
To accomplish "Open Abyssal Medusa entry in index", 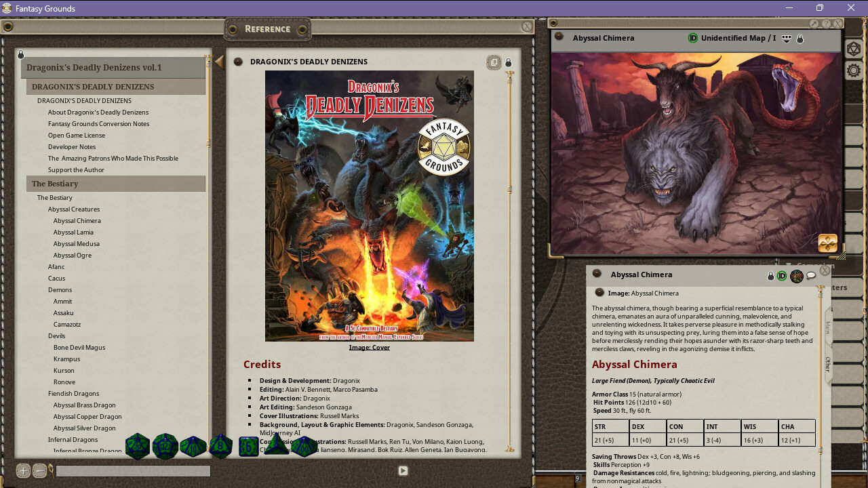I will (x=77, y=244).
